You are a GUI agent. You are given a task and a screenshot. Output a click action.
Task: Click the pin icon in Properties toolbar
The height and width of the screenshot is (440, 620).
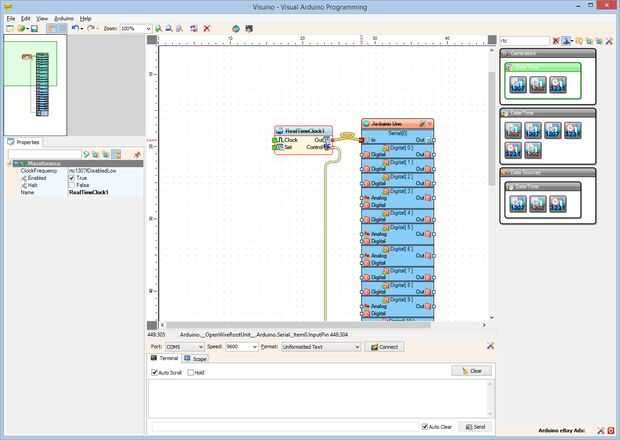[137, 155]
